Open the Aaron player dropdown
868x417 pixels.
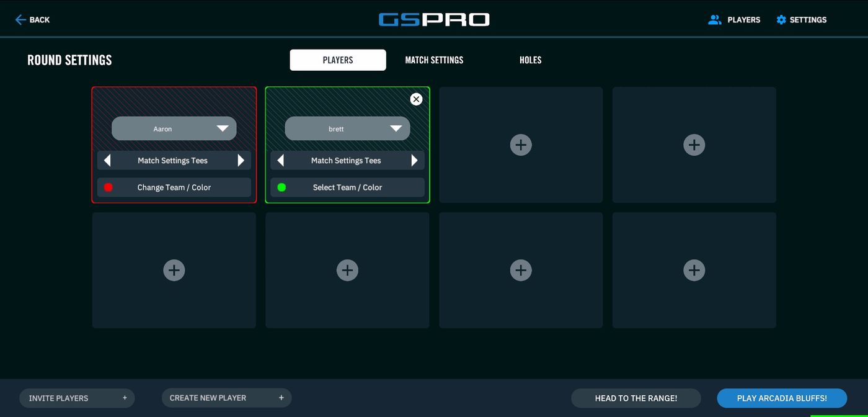click(174, 128)
